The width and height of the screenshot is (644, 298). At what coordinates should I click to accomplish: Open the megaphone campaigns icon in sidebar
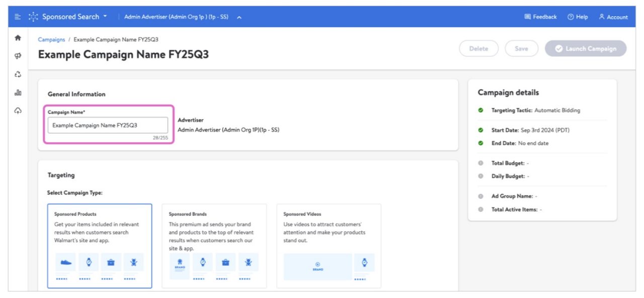coord(18,56)
